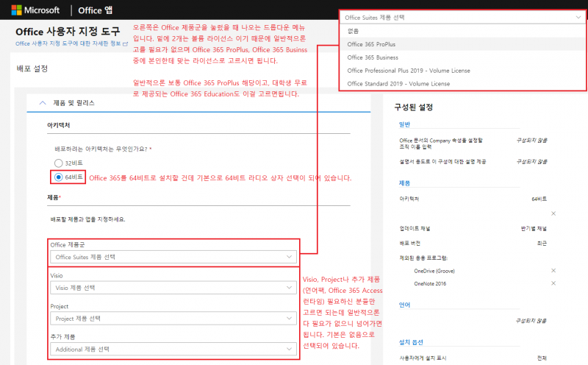Remove OneDrive (Groove) from excluded apps
The image size is (588, 365).
click(x=553, y=270)
